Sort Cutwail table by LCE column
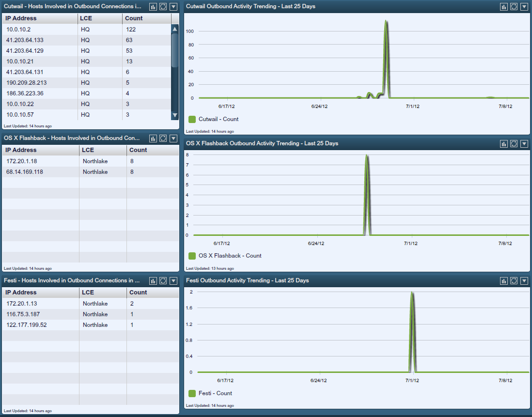Viewport: 532px width, 417px height. click(100, 18)
